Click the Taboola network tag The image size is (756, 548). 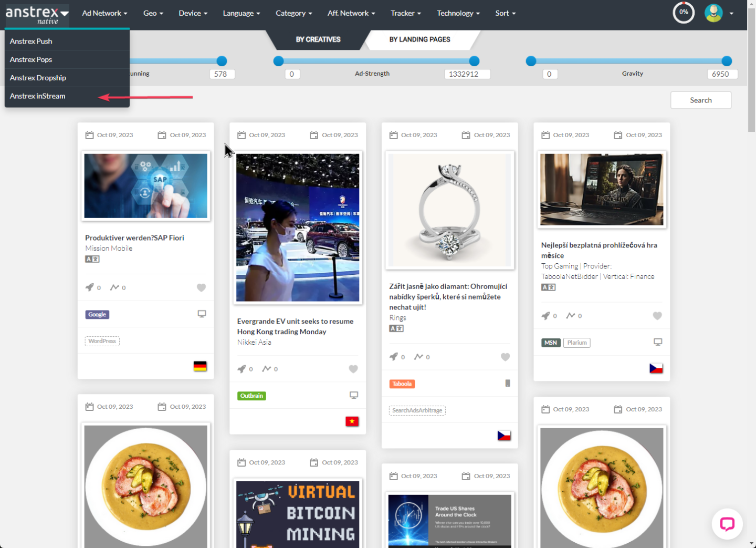point(402,384)
